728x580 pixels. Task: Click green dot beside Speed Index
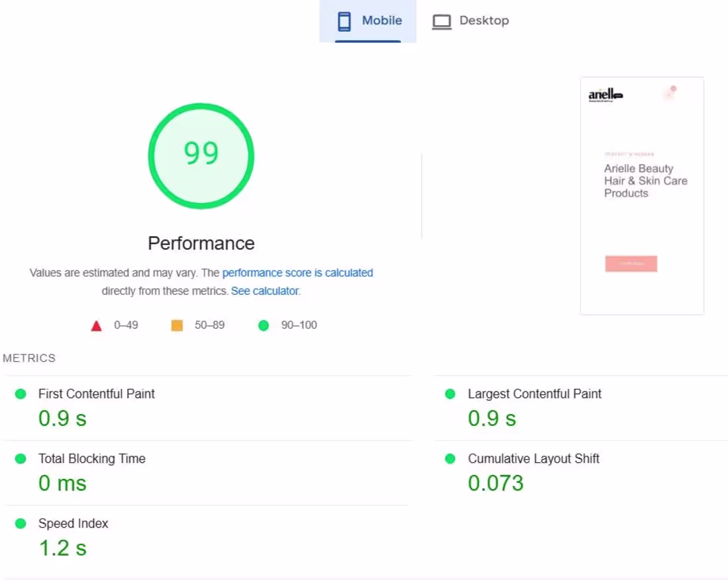21,523
